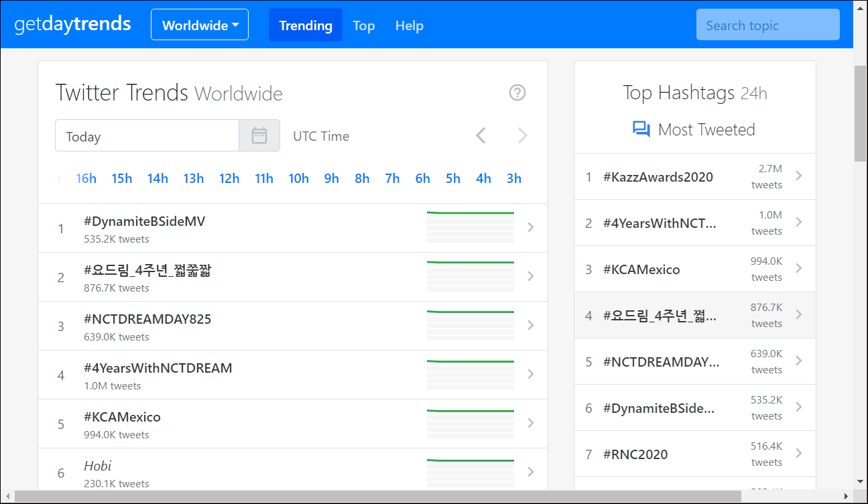
Task: Open the calendar date picker icon
Action: tap(259, 136)
